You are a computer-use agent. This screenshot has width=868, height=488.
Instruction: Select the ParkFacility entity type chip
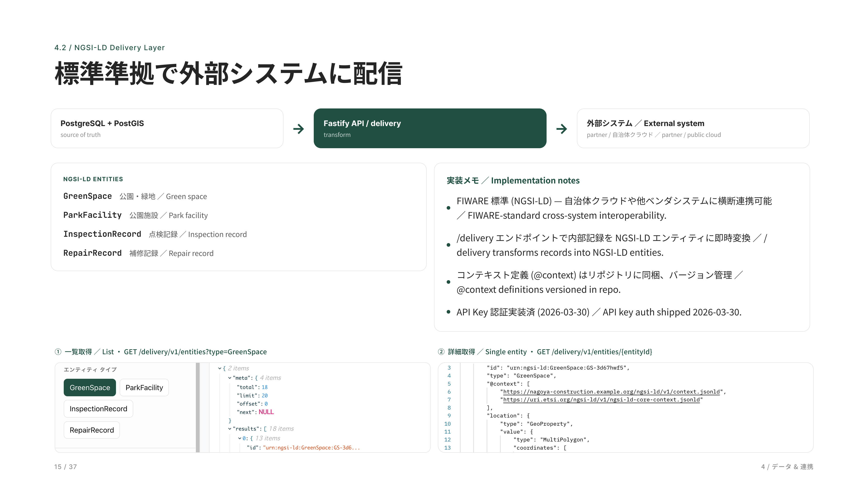tap(144, 387)
